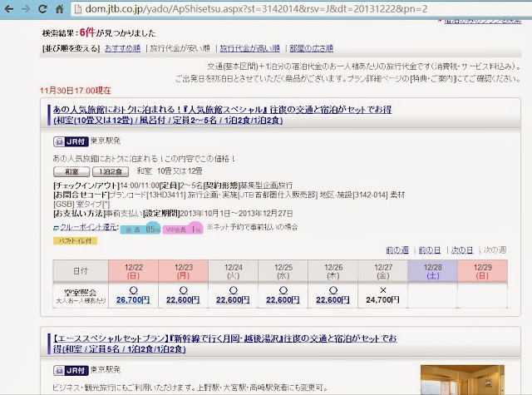Select the 旅行代金が安い順 sort option
This screenshot has width=532, height=395.
(180, 48)
